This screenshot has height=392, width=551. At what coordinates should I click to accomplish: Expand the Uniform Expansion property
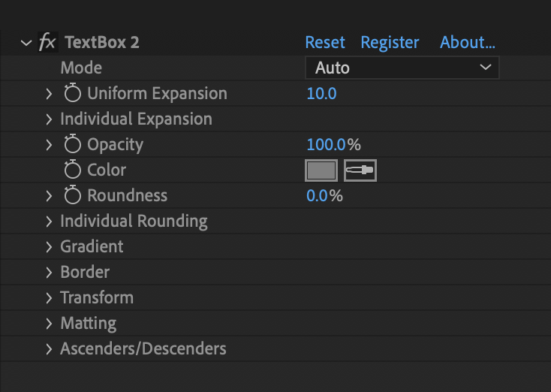[49, 94]
